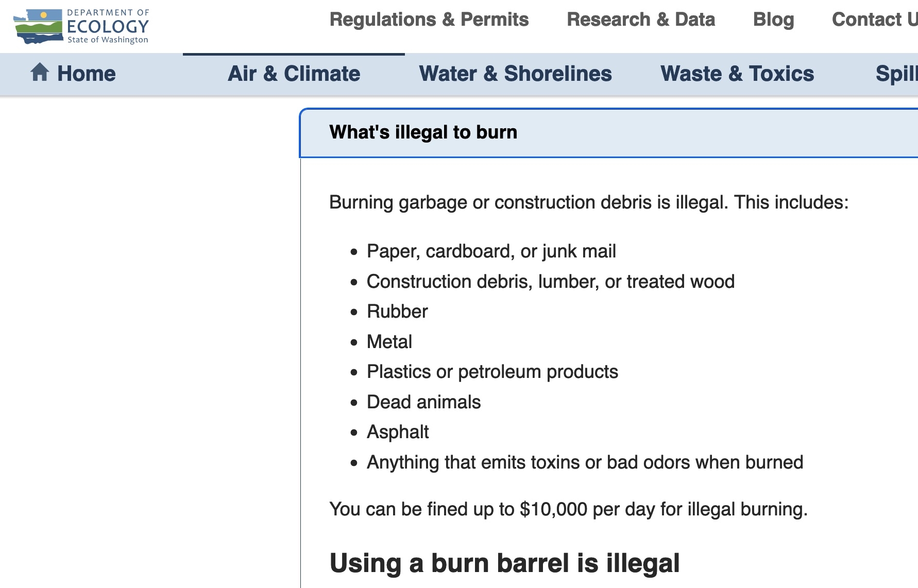Viewport: 918px width, 588px height.
Task: Open the Contact Us link
Action: tap(874, 20)
